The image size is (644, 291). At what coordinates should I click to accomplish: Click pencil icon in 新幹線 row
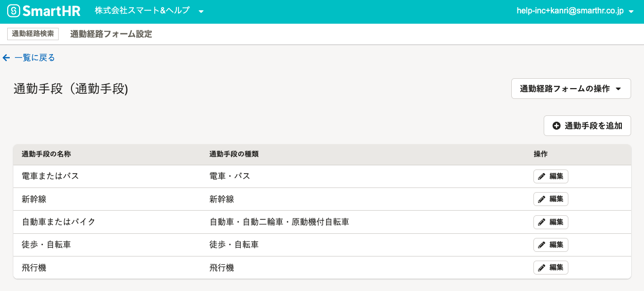point(542,199)
